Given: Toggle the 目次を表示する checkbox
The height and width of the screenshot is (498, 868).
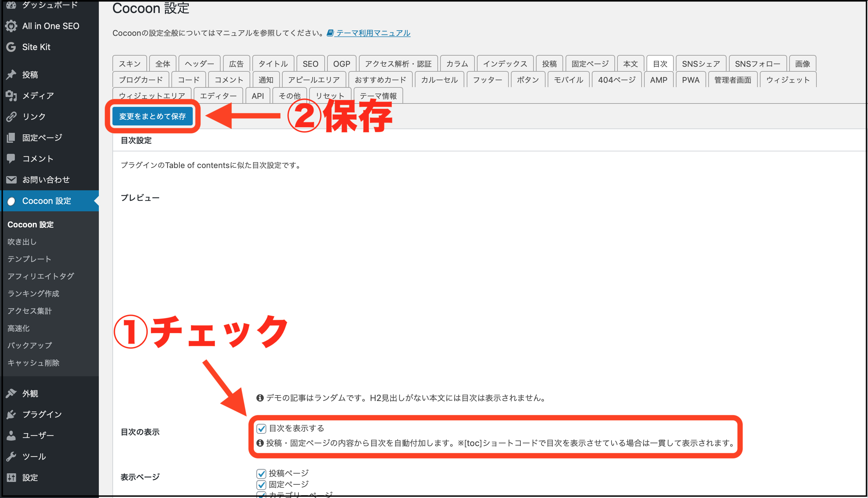Looking at the screenshot, I should pyautogui.click(x=261, y=428).
